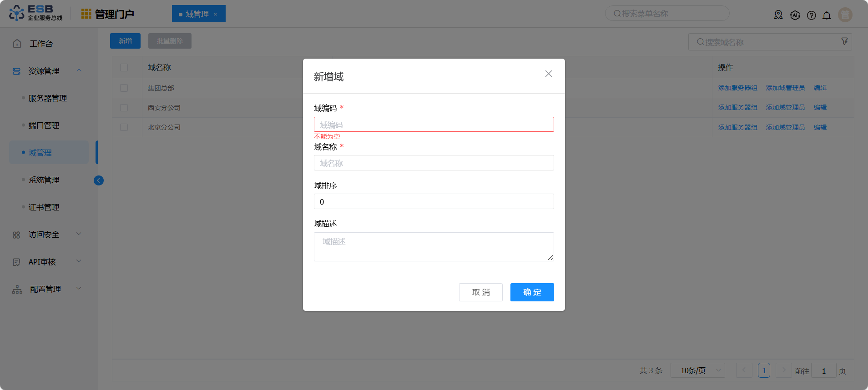
Task: Collapse the 资源管理 menu section
Action: (x=79, y=70)
